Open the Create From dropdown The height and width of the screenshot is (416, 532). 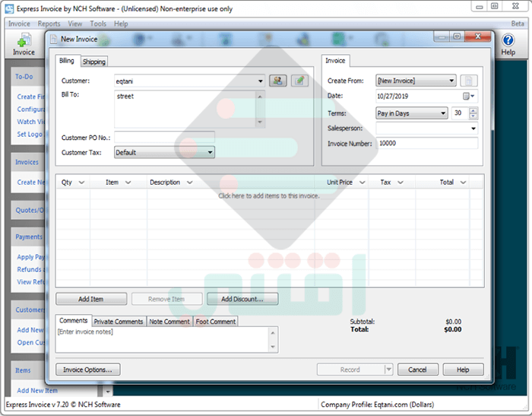tap(451, 81)
